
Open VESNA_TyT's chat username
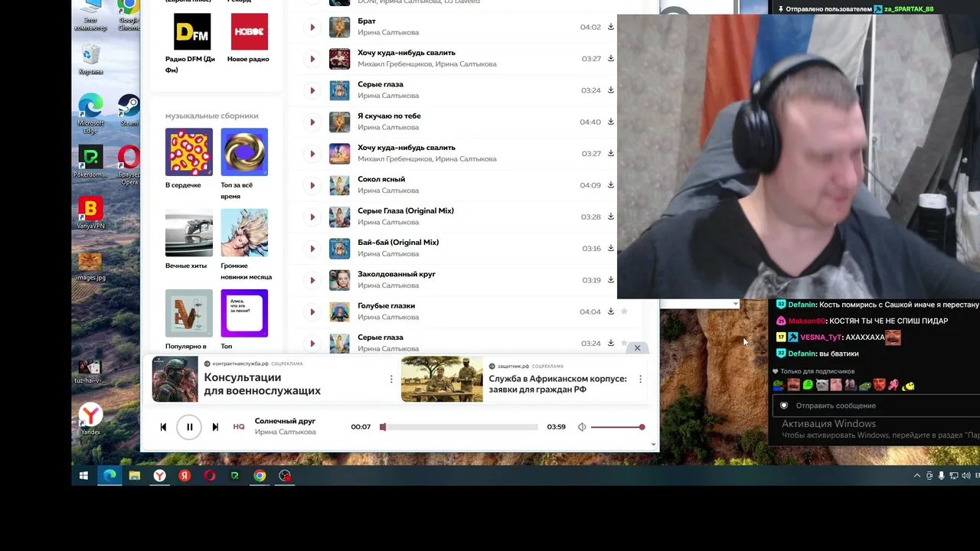(x=821, y=337)
